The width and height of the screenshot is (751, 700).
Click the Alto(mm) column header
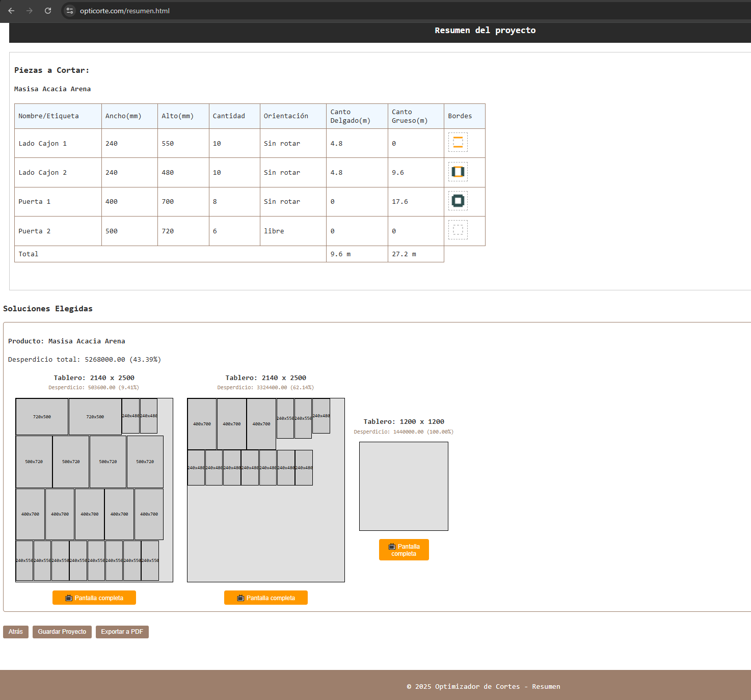click(x=183, y=116)
